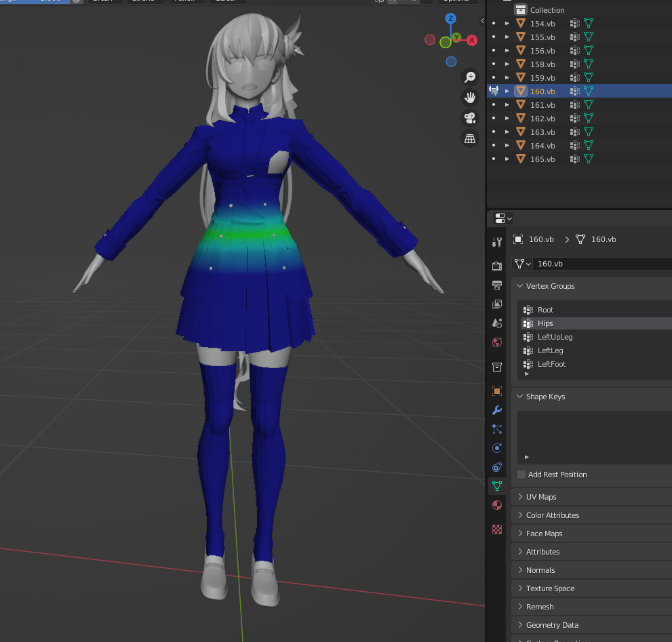Screen dimensions: 672x642
Task: Collapse the Vertex Groups panel
Action: (x=520, y=286)
